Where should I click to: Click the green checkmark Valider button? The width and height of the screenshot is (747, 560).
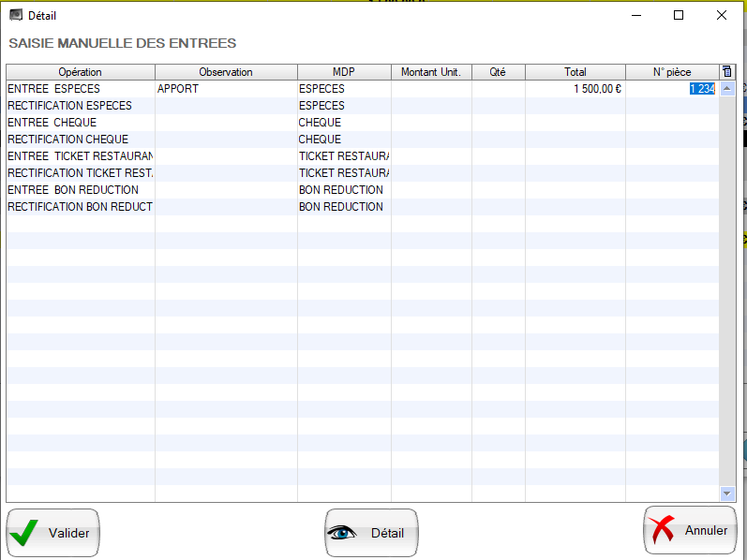click(53, 533)
